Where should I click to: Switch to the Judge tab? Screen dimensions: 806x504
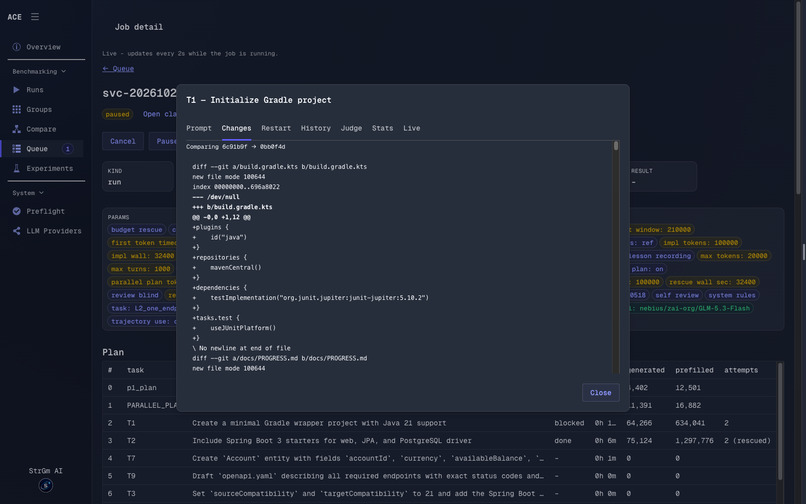tap(351, 128)
